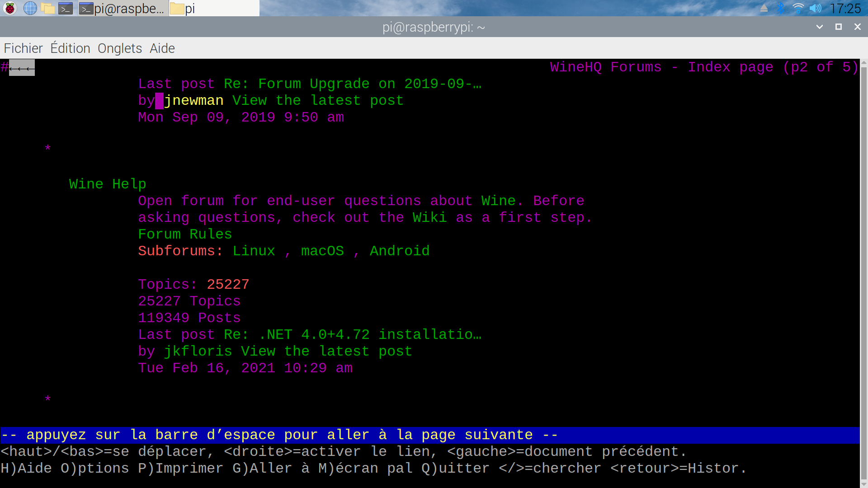
Task: Click 'View the latest post' after jnewman
Action: pyautogui.click(x=318, y=100)
